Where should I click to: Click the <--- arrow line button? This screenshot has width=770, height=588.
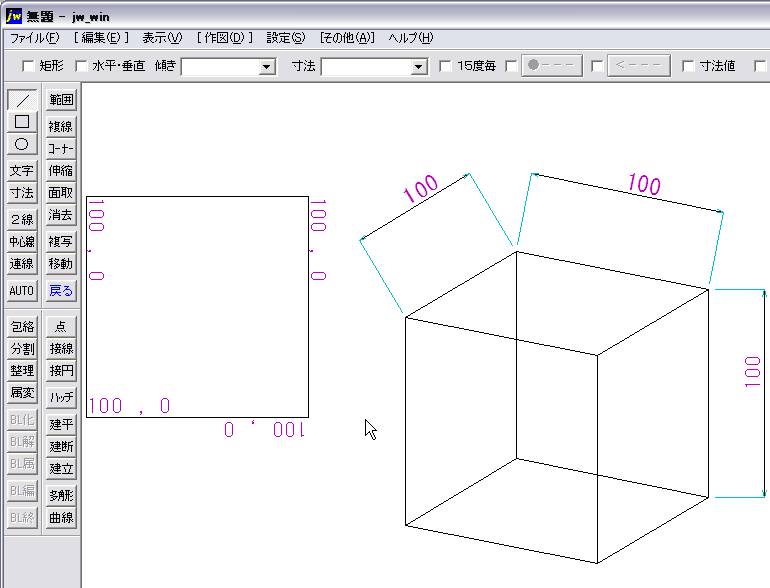pyautogui.click(x=638, y=65)
